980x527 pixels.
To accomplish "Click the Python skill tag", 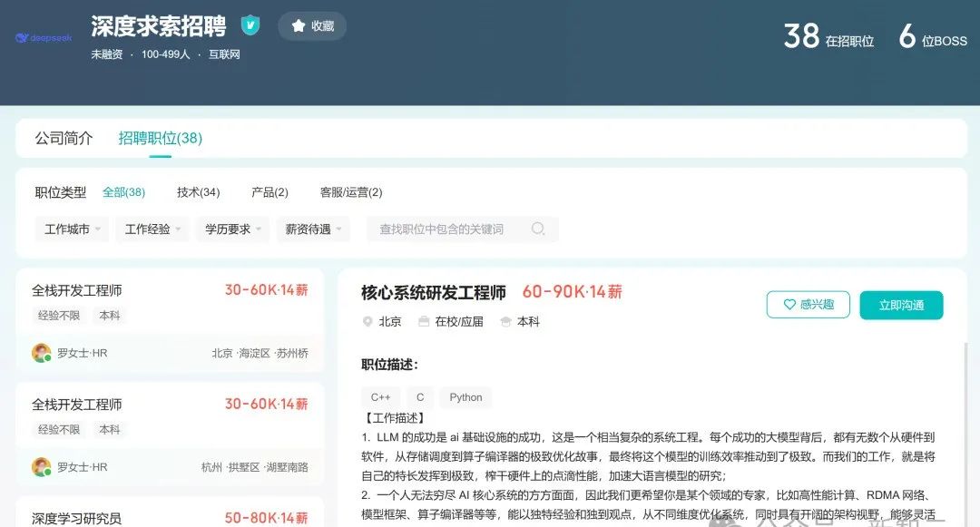I will pos(465,397).
